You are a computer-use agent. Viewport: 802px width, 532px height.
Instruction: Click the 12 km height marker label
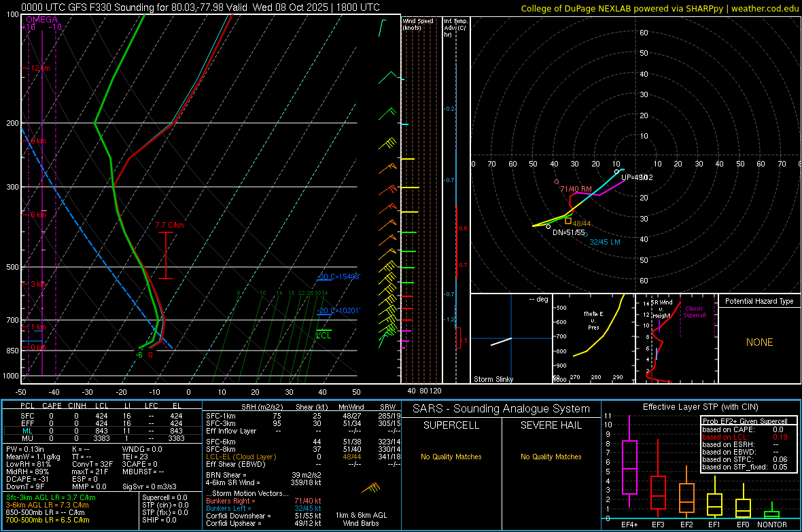tap(41, 68)
